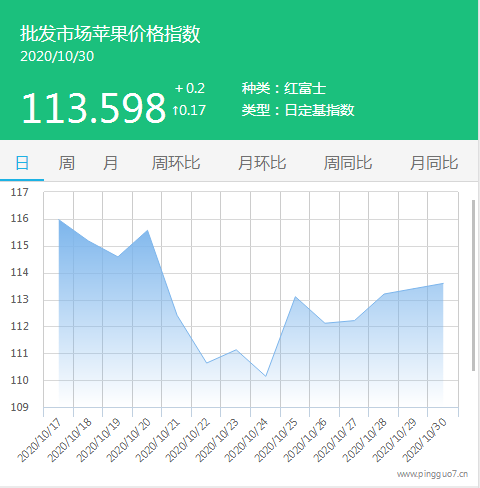The image size is (480, 488).
Task: Open the 月环比 tab
Action: point(262,163)
